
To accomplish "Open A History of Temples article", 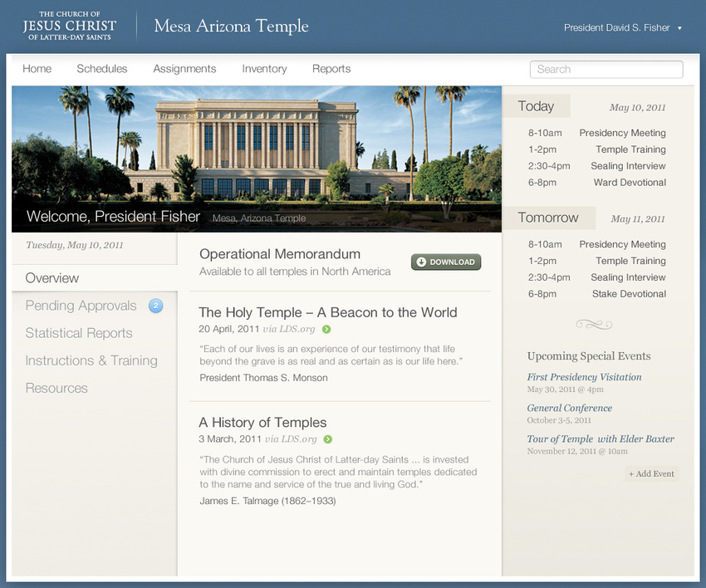I will (x=262, y=423).
